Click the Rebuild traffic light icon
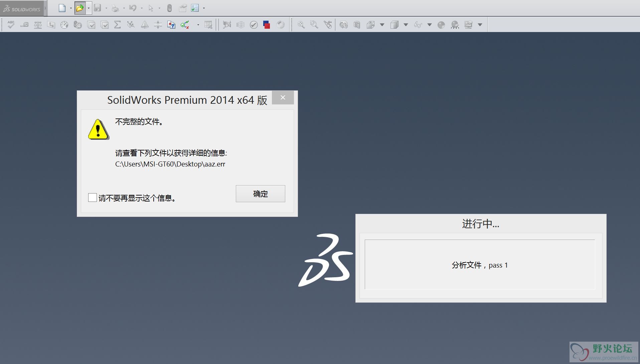Image resolution: width=640 pixels, height=364 pixels. [x=170, y=8]
